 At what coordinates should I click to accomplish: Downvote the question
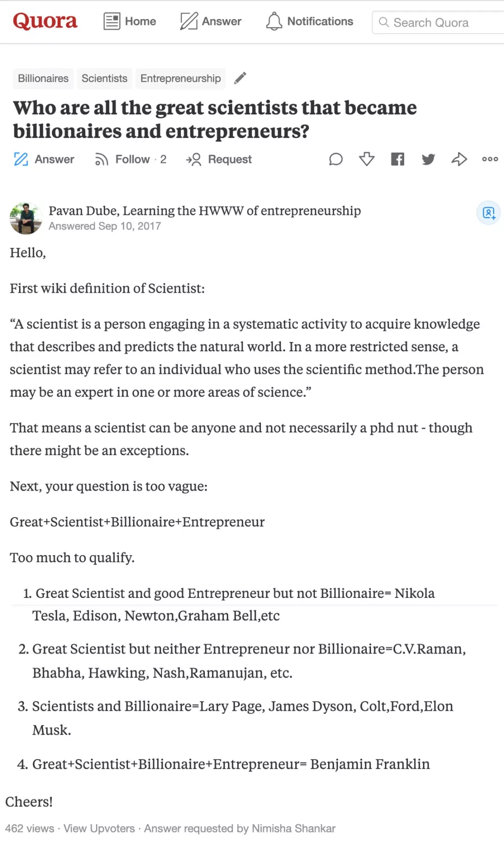click(x=367, y=159)
